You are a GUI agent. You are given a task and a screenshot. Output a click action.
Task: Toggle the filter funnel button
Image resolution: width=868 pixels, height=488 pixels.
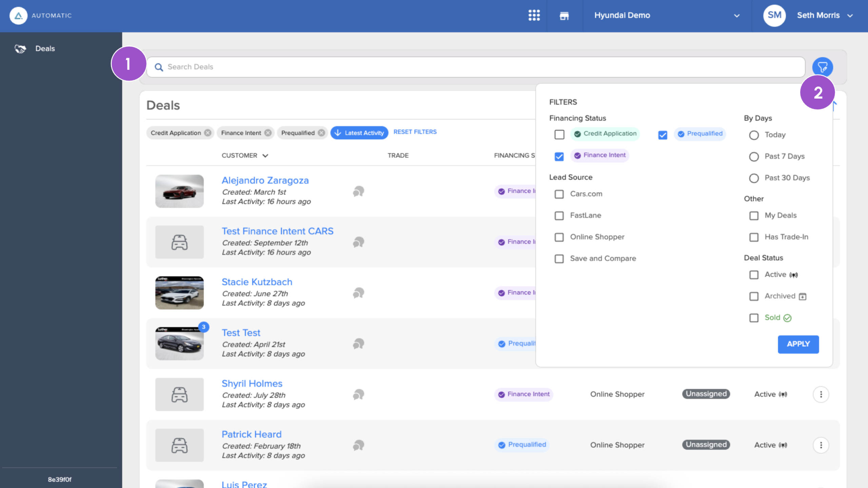[822, 67]
